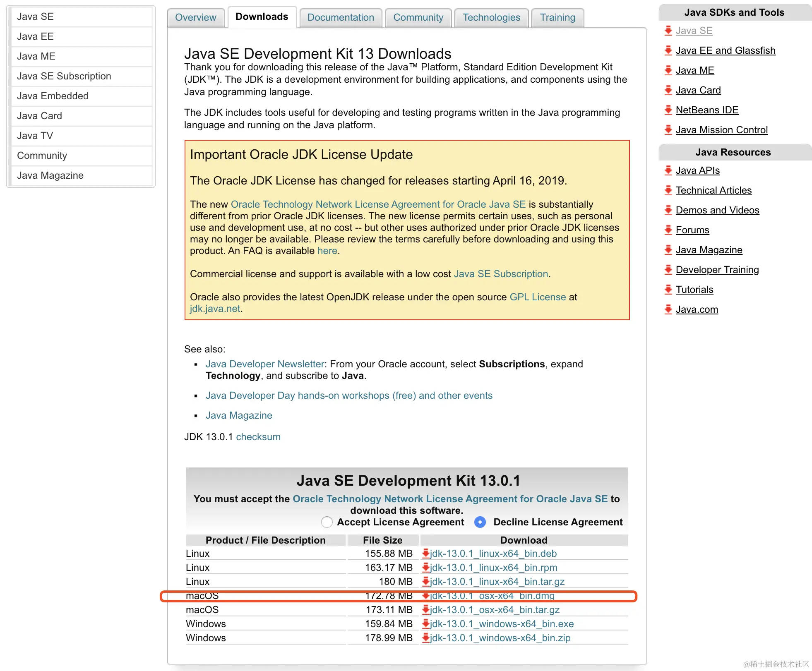The height and width of the screenshot is (671, 812).
Task: Select Java Embedded in left sidebar
Action: click(x=53, y=96)
